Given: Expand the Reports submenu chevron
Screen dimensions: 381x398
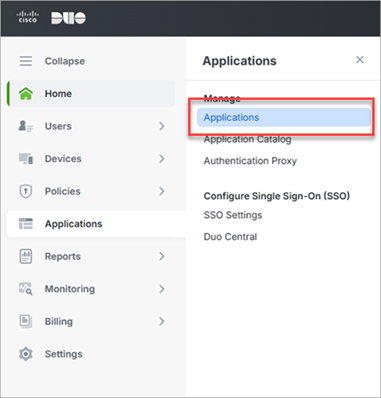Looking at the screenshot, I should [162, 256].
